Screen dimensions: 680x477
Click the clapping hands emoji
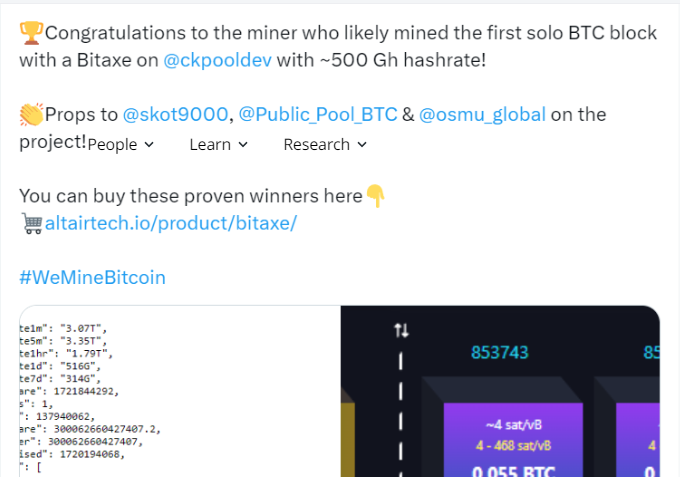(31, 114)
